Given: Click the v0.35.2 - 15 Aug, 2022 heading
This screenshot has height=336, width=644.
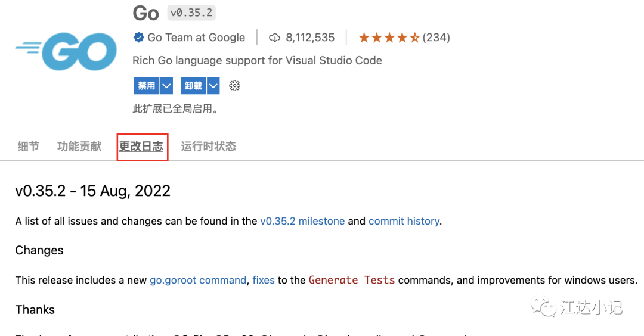Looking at the screenshot, I should (x=93, y=191).
